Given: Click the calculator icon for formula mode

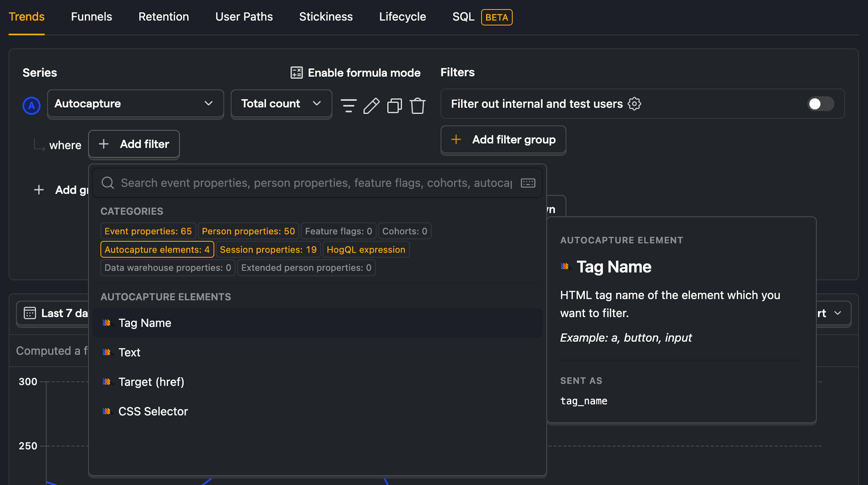Looking at the screenshot, I should pos(297,73).
